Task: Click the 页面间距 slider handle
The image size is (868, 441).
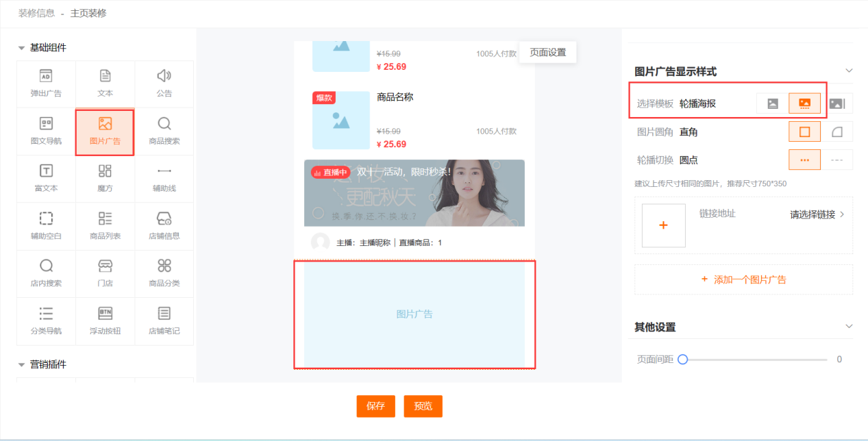Action: pos(682,360)
